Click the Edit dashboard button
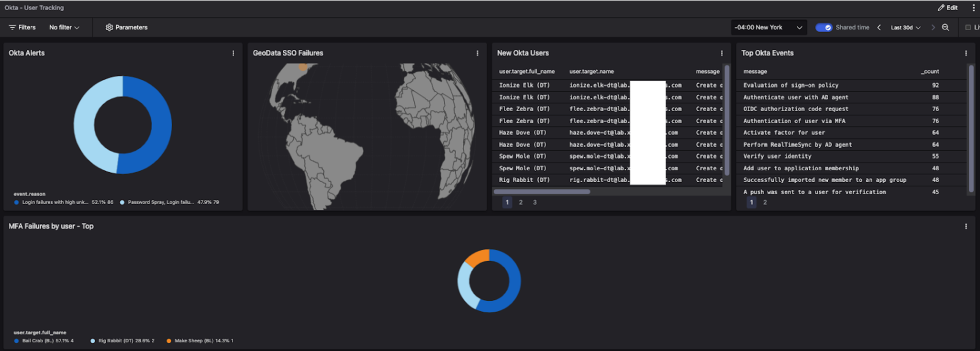 point(947,8)
